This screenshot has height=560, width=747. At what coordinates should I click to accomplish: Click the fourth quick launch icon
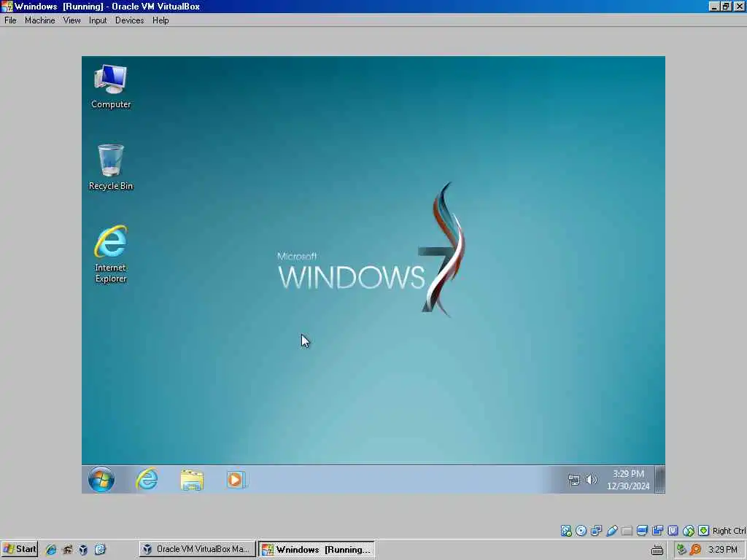click(100, 550)
